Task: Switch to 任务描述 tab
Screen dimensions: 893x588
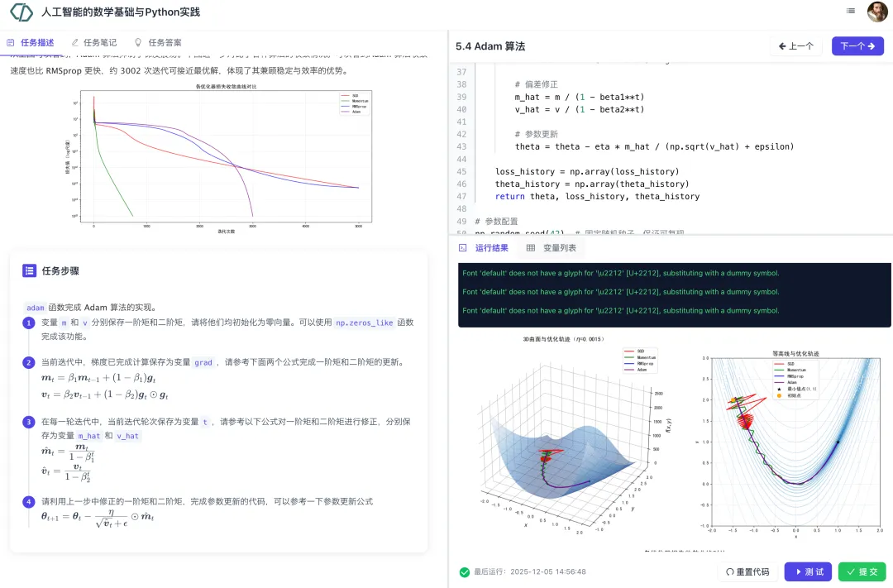Action: click(x=31, y=42)
